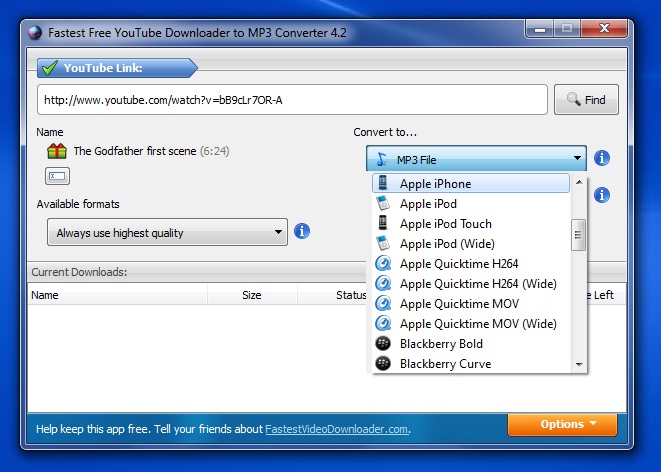661x472 pixels.
Task: Click the format list scroll up arrow
Action: click(x=579, y=182)
